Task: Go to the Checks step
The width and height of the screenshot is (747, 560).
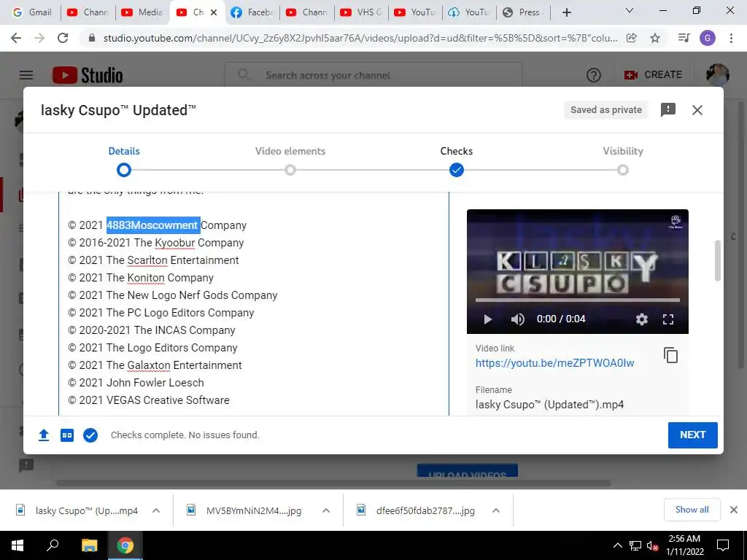Action: click(457, 161)
